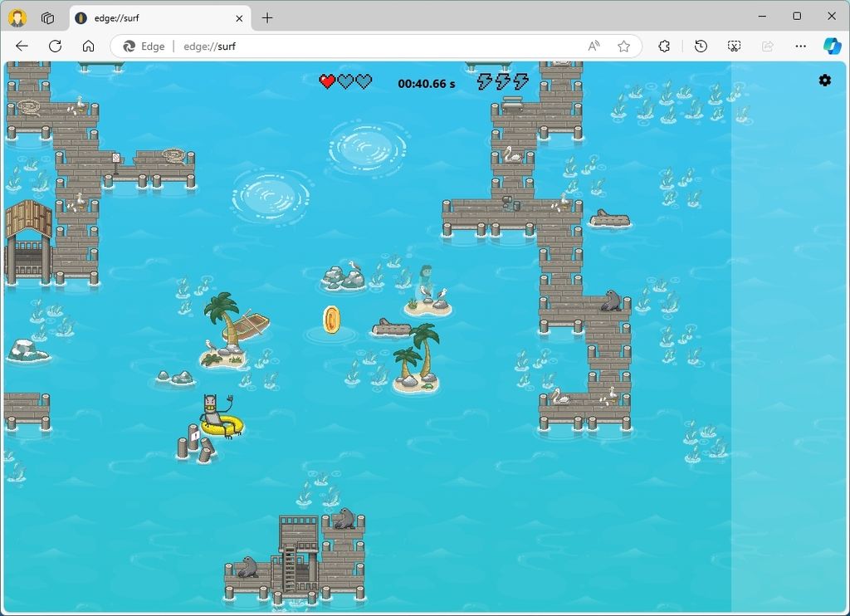Open the Surf game settings gear

(x=824, y=81)
